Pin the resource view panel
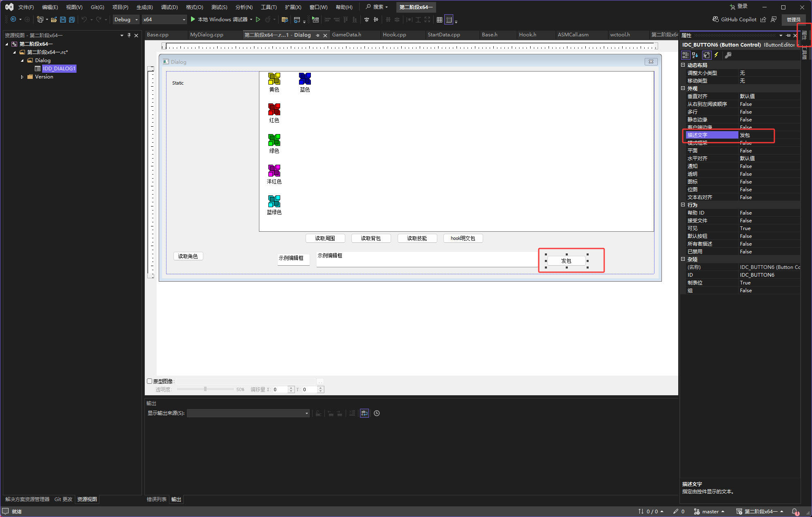 click(x=129, y=36)
